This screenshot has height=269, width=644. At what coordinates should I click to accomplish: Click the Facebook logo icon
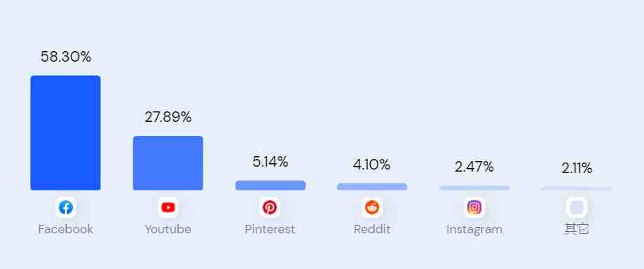pyautogui.click(x=66, y=207)
